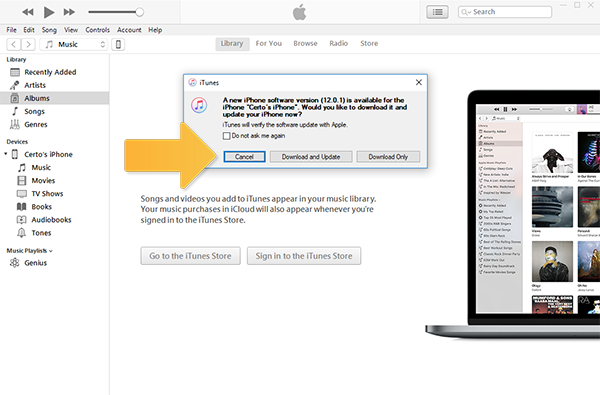
Task: Click Go to the iTunes Store
Action: (190, 256)
